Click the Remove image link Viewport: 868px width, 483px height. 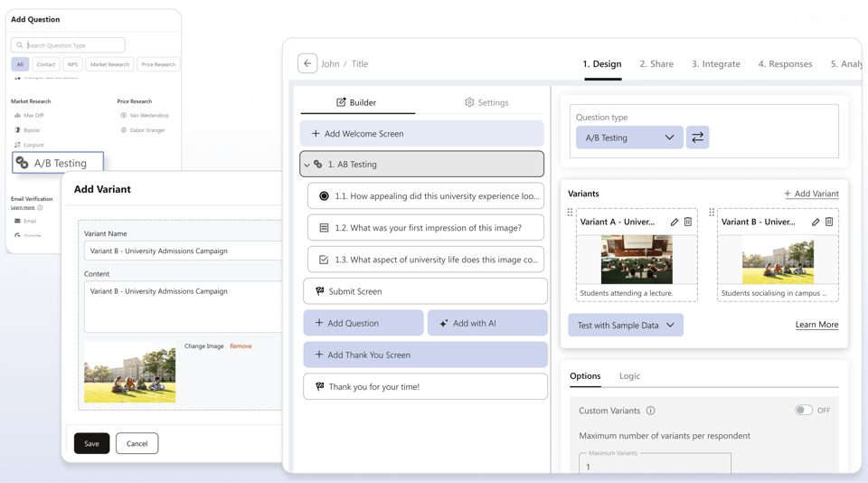click(241, 346)
